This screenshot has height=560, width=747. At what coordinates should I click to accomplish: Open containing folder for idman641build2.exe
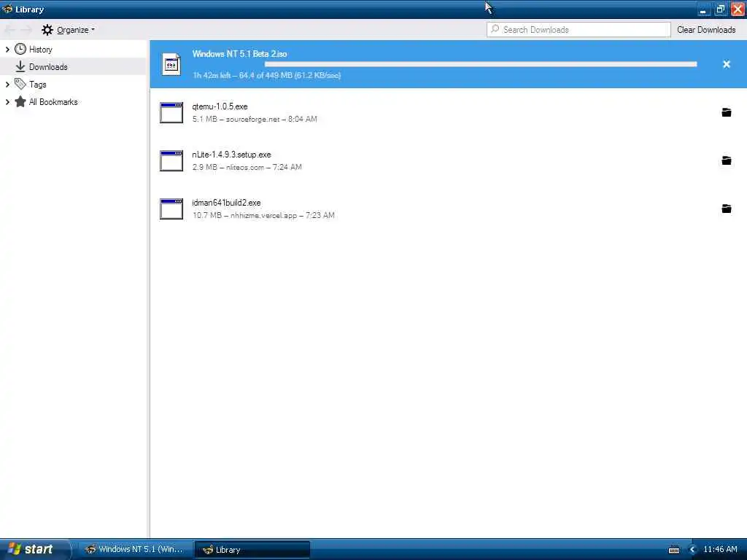click(726, 209)
